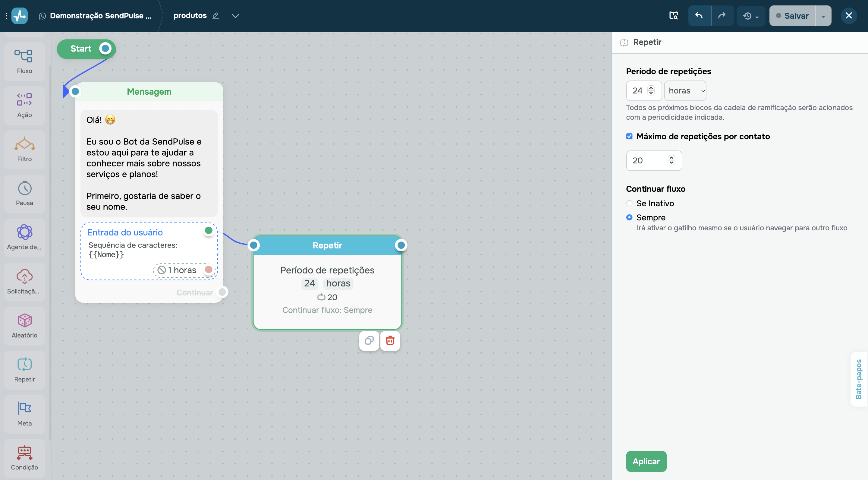
Task: Undo the last action
Action: point(699,15)
